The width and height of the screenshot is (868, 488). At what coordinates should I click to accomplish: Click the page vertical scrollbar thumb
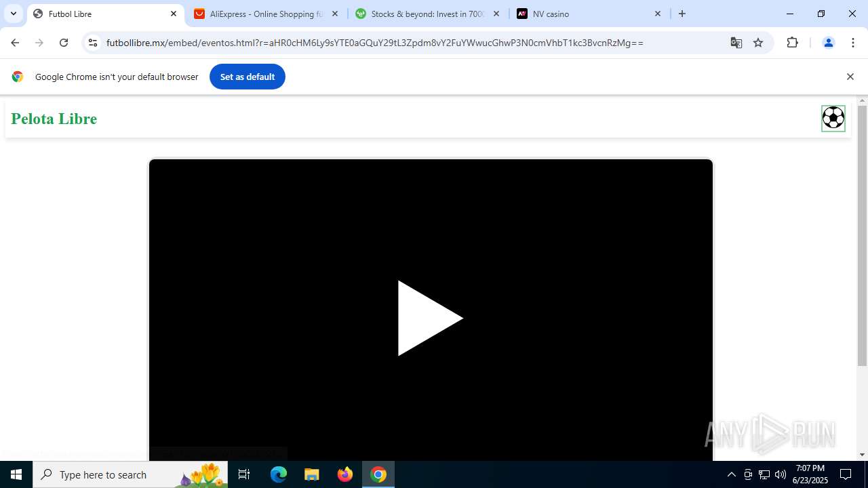pos(862,236)
